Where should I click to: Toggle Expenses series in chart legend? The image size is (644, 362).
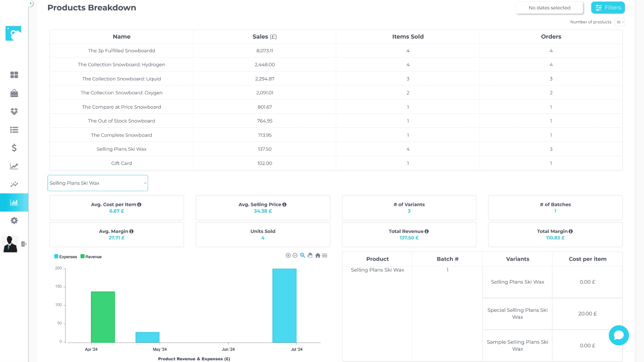[x=66, y=257]
